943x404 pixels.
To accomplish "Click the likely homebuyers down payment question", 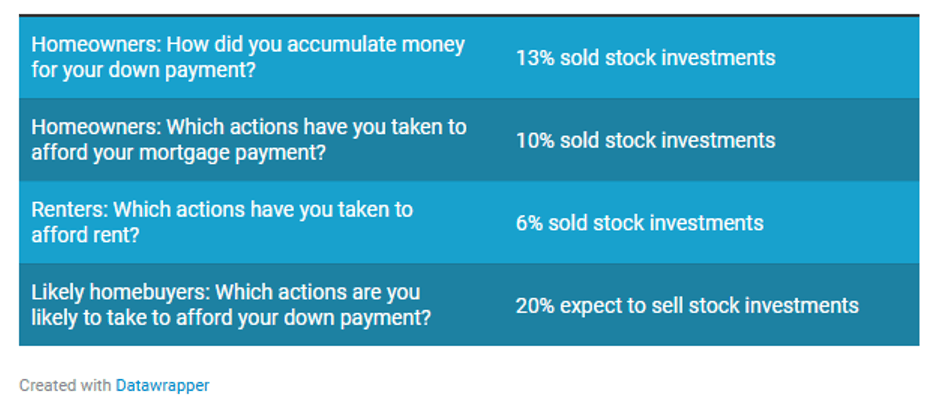I will [x=231, y=305].
